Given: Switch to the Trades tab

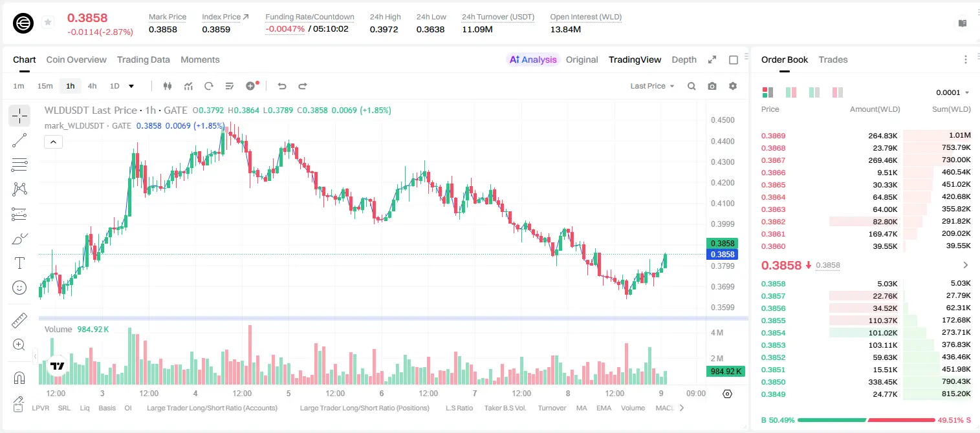Looking at the screenshot, I should coord(833,59).
